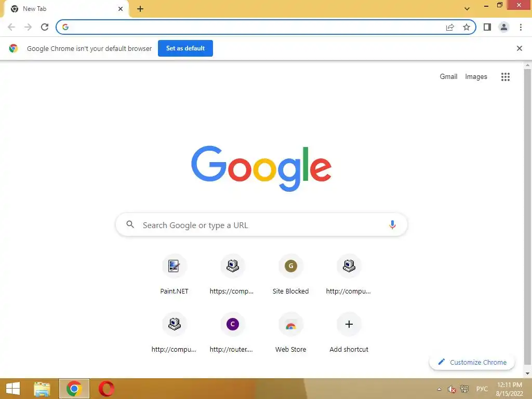532x399 pixels.
Task: Dismiss the default browser notification bar
Action: (x=519, y=48)
